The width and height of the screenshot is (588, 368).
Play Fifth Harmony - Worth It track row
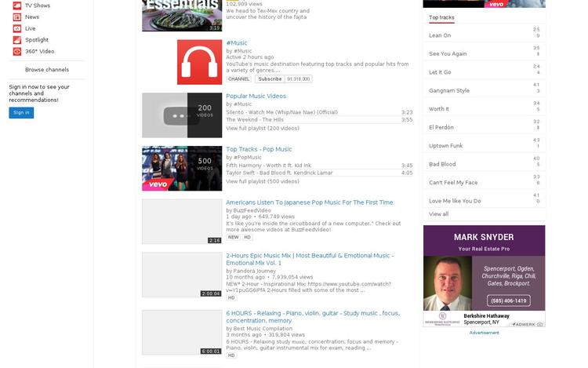point(319,166)
